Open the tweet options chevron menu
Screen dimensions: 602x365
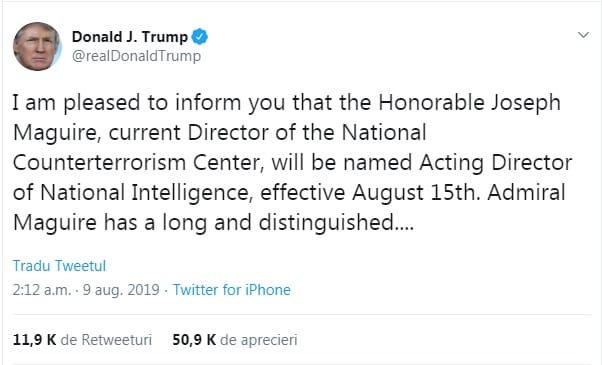[583, 35]
